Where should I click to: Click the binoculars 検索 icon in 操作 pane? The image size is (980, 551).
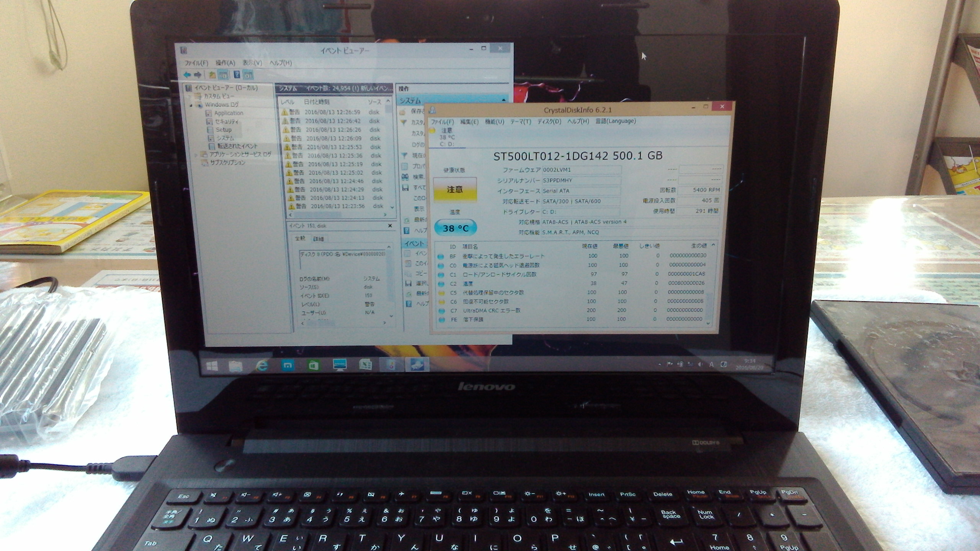point(405,177)
